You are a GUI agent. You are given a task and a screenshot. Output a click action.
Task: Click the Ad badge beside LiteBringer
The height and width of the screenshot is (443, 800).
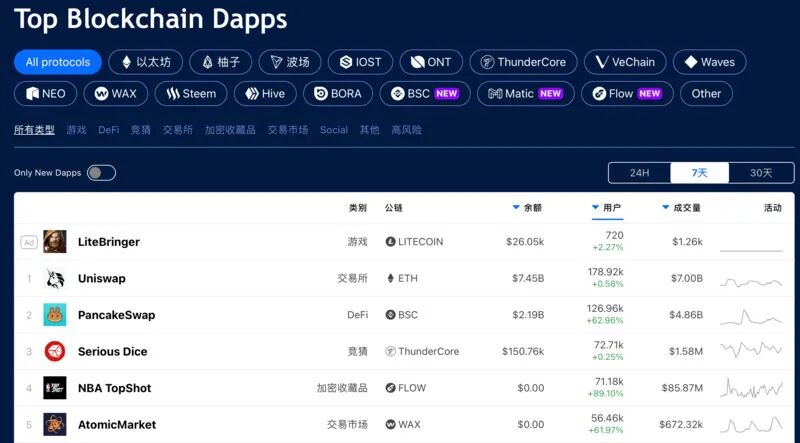coord(29,242)
